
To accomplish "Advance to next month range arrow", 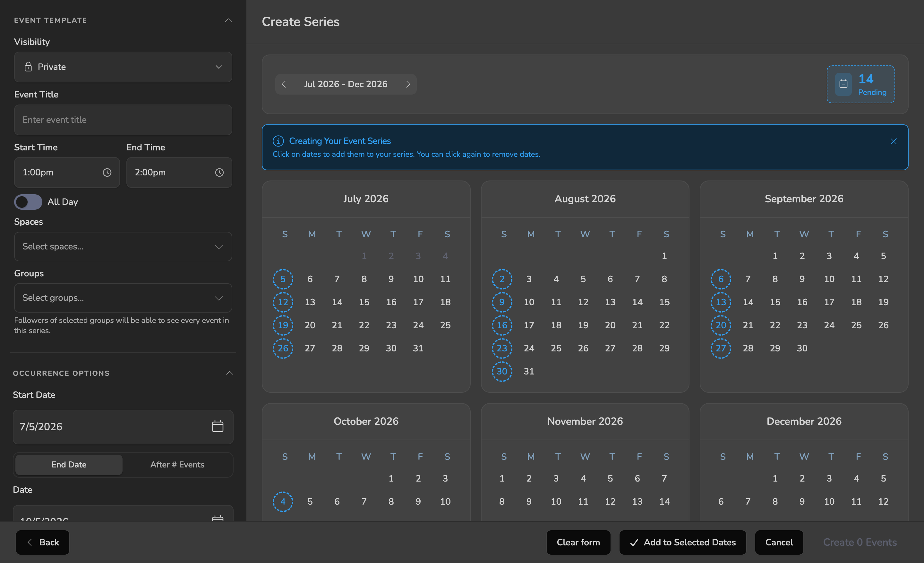I will [408, 84].
